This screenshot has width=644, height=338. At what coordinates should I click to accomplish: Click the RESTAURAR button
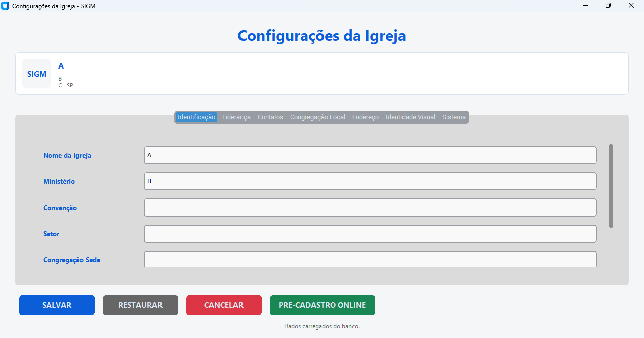click(x=140, y=305)
